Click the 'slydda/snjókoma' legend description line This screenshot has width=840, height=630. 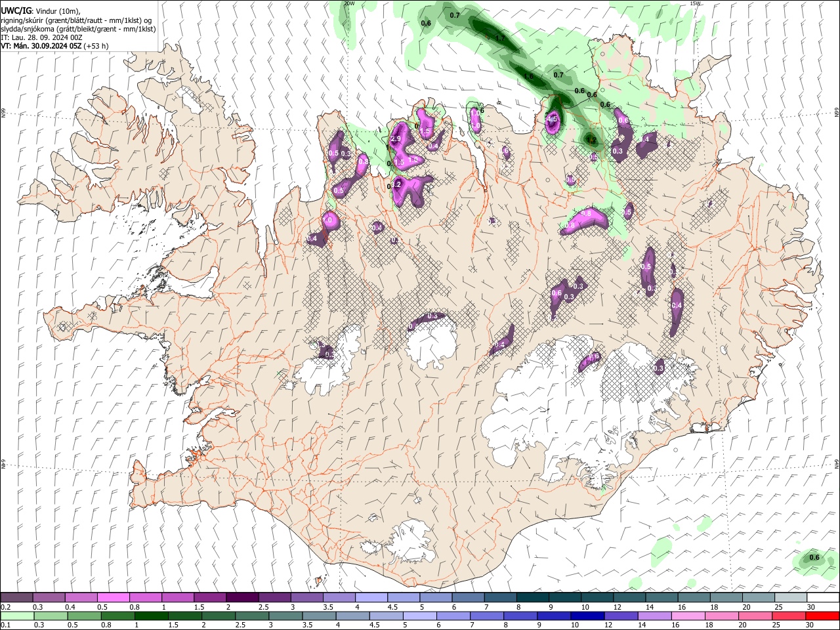coord(78,29)
